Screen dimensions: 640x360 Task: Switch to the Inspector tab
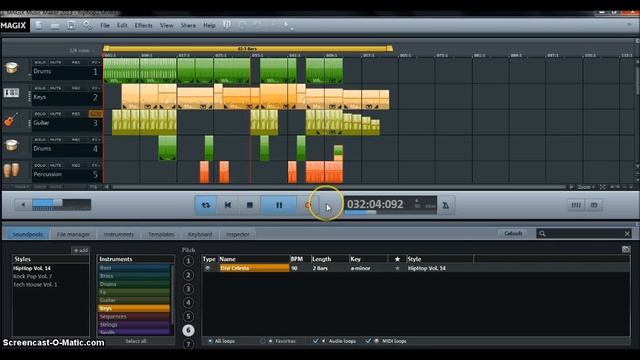(x=238, y=234)
